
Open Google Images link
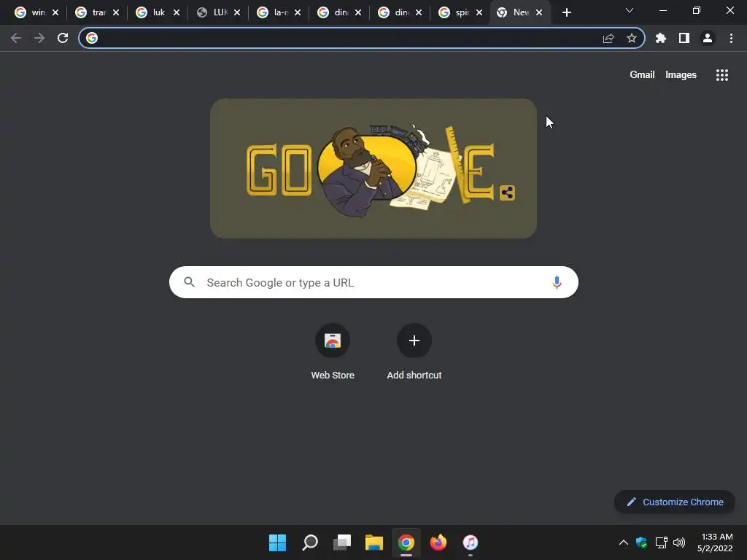[x=681, y=75]
